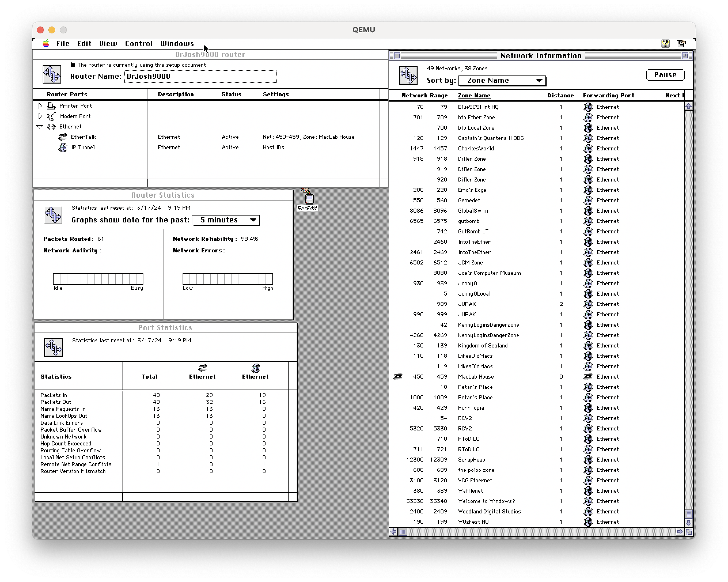728x582 pixels.
Task: Click the 'Net: 450-459, Zone: MacLab House' settings text
Action: (x=308, y=137)
